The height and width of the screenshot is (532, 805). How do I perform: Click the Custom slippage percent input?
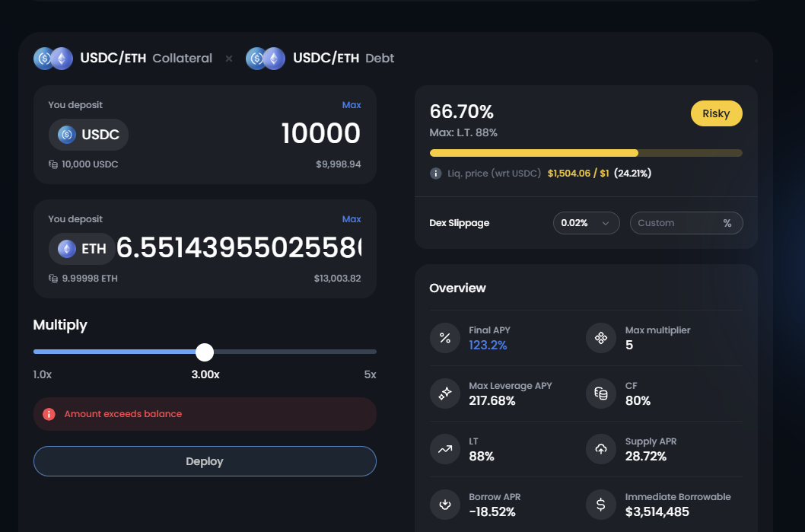[686, 223]
